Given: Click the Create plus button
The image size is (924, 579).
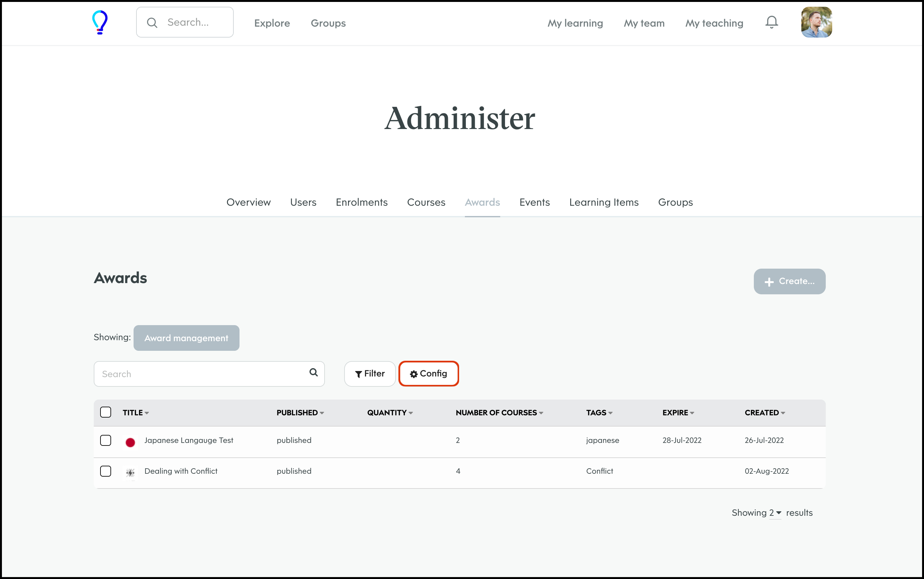Looking at the screenshot, I should pyautogui.click(x=789, y=281).
